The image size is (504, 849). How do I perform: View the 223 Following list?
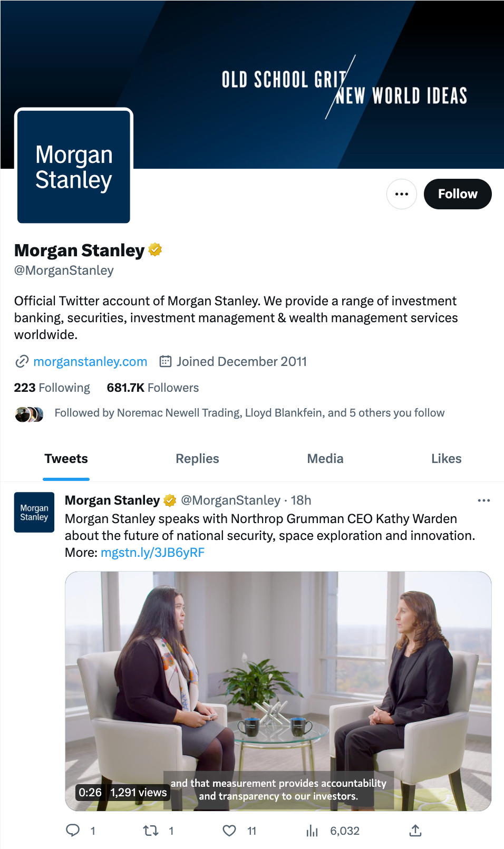[x=52, y=388]
